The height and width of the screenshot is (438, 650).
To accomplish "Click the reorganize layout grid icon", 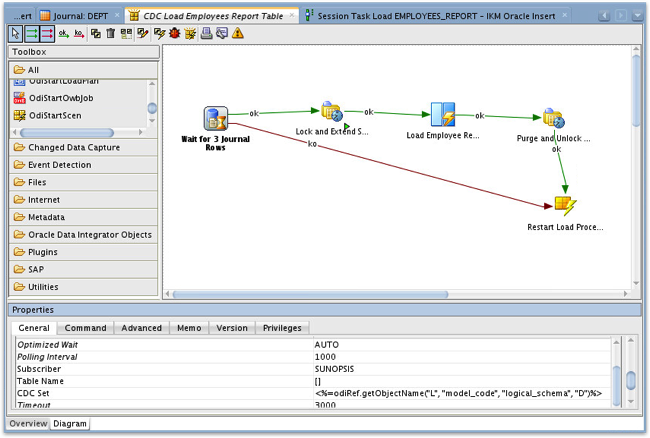I will tap(126, 34).
